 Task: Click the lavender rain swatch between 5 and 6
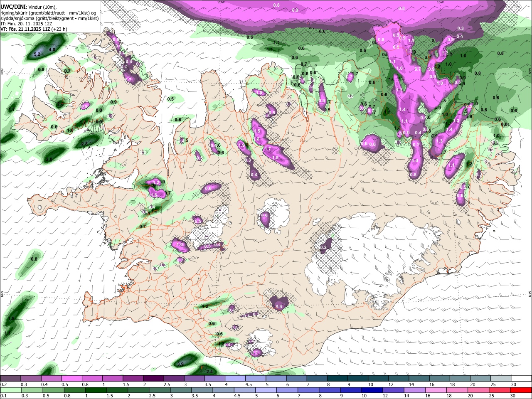click(x=265, y=390)
